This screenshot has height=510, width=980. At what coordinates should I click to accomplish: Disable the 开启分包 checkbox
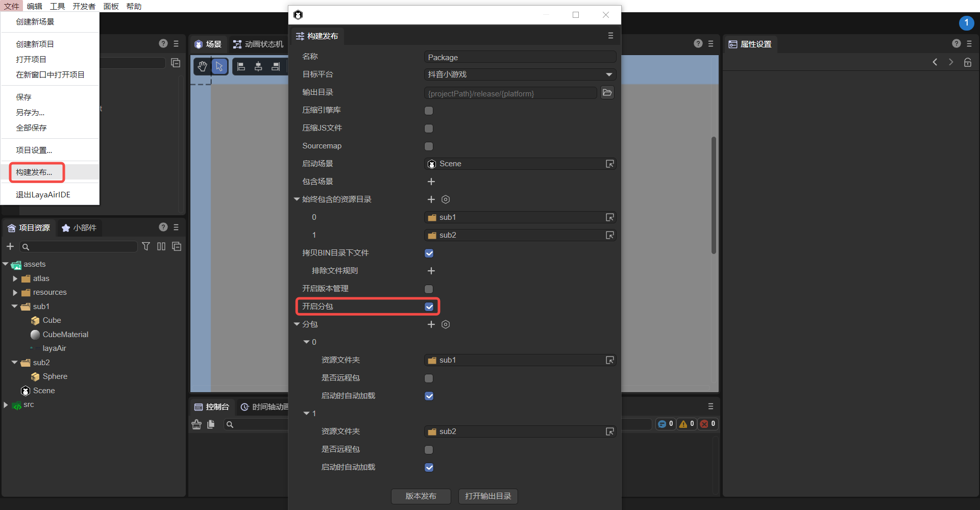click(429, 307)
